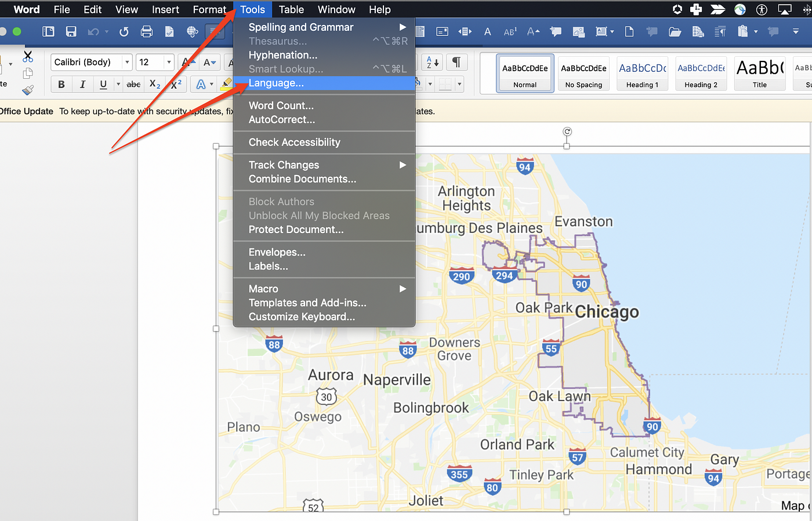This screenshot has width=812, height=521.
Task: Click the sidebar layout icon next to Save
Action: [49, 31]
